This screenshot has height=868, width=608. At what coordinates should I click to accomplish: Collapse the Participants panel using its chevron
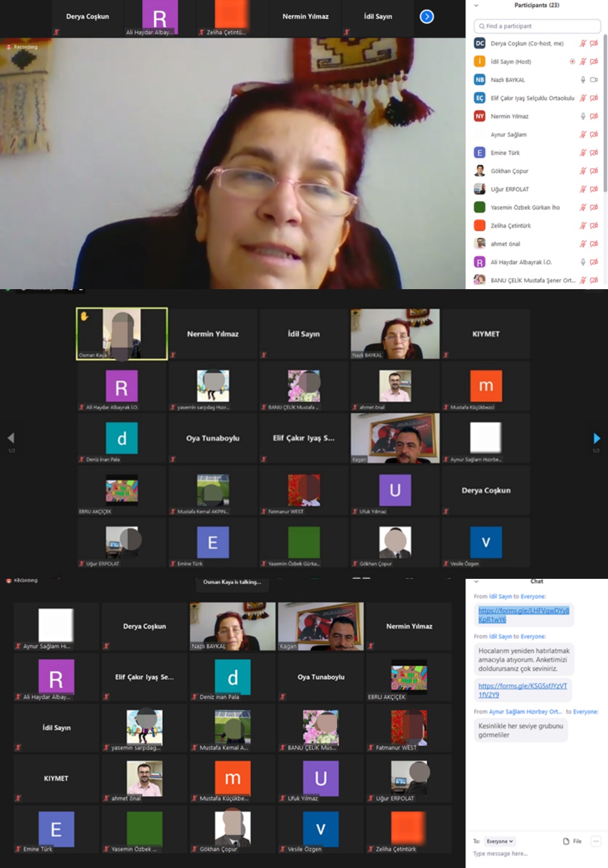click(476, 5)
